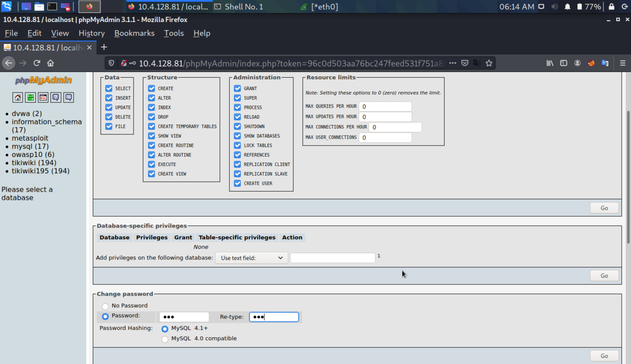
Task: Toggle the DROP privilege checkbox
Action: click(x=151, y=117)
